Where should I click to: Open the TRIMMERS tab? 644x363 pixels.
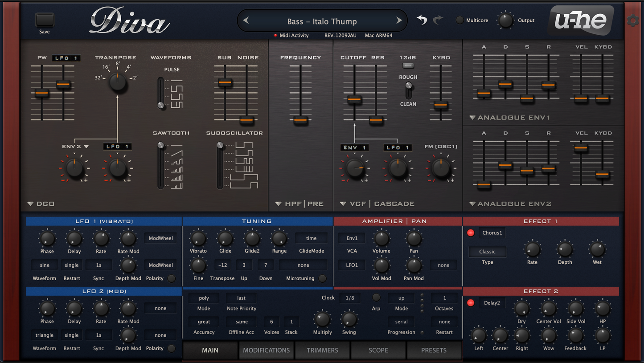(322, 350)
